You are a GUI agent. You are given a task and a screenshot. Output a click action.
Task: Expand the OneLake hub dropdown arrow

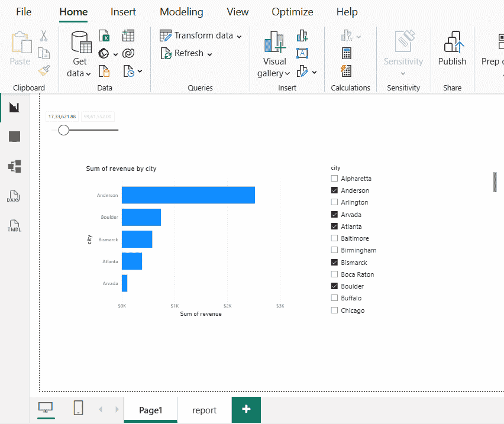(115, 54)
